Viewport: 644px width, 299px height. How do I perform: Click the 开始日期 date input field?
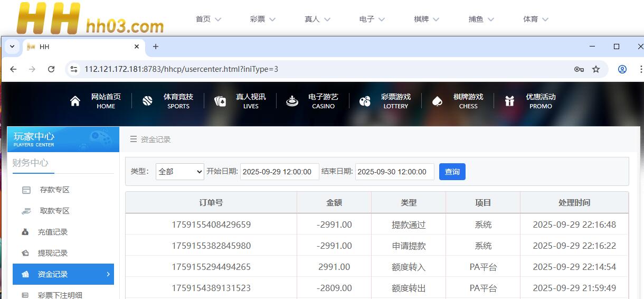pyautogui.click(x=279, y=172)
